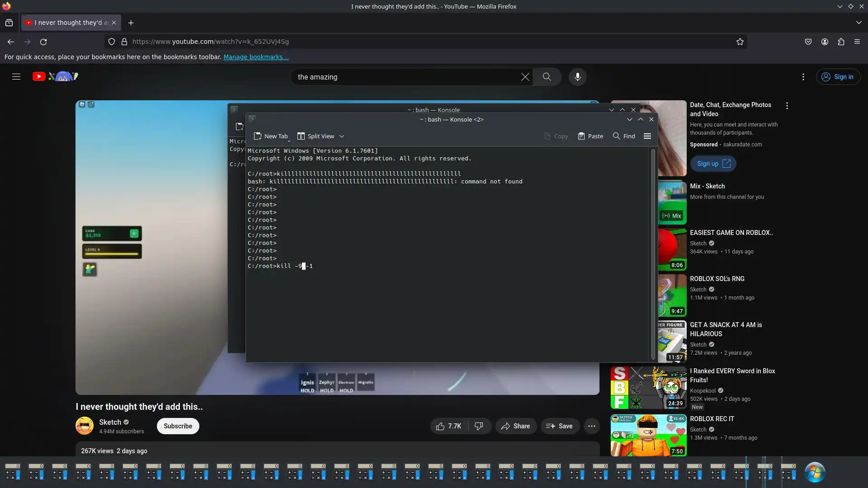868x488 pixels.
Task: Open the ROBLOX REC IT video thumbnail
Action: click(x=648, y=435)
